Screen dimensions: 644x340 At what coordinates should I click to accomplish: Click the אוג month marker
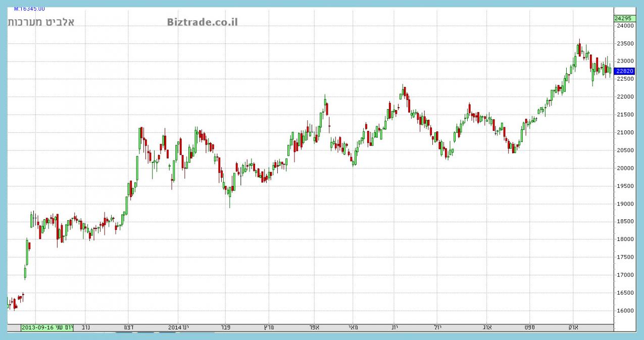(x=487, y=327)
